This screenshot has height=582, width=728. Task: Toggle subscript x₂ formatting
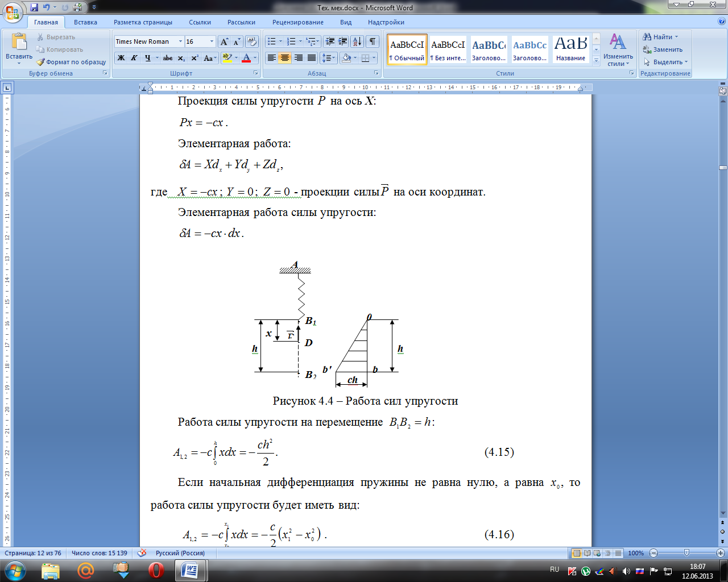[181, 58]
